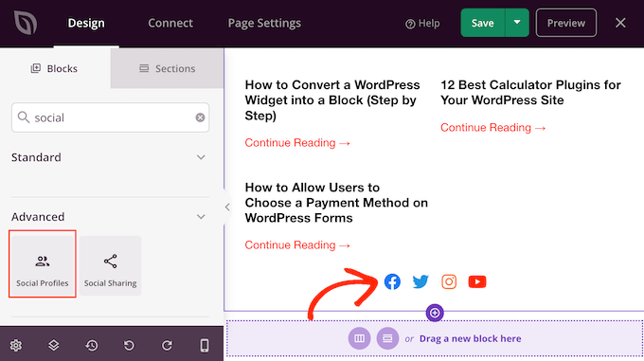Open the Help link

[x=422, y=24]
